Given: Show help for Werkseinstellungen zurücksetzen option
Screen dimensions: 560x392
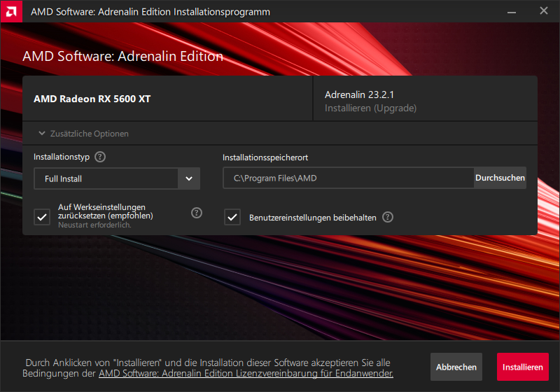Looking at the screenshot, I should [197, 213].
